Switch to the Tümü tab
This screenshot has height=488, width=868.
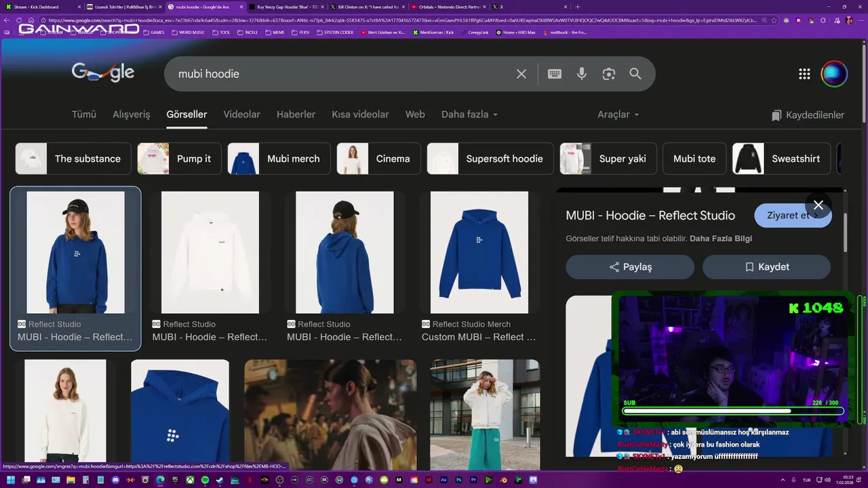tap(84, 115)
